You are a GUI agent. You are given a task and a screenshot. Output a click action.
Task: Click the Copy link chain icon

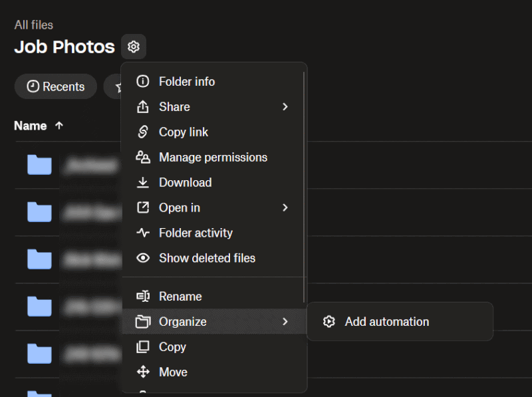pyautogui.click(x=142, y=132)
